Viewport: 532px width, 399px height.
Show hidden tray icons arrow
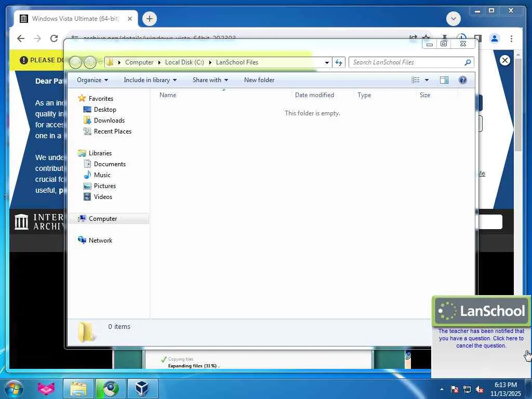(x=442, y=389)
